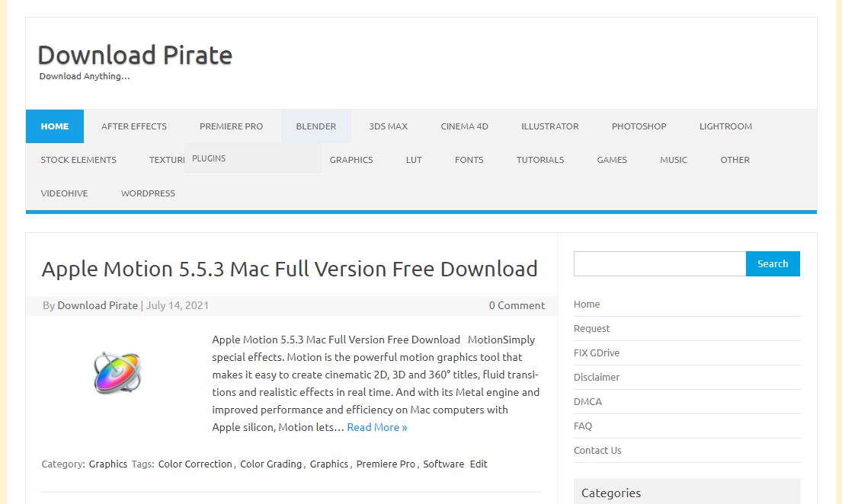The height and width of the screenshot is (504, 842).
Task: Click the Apple Motion app icon thumbnail
Action: tap(117, 373)
